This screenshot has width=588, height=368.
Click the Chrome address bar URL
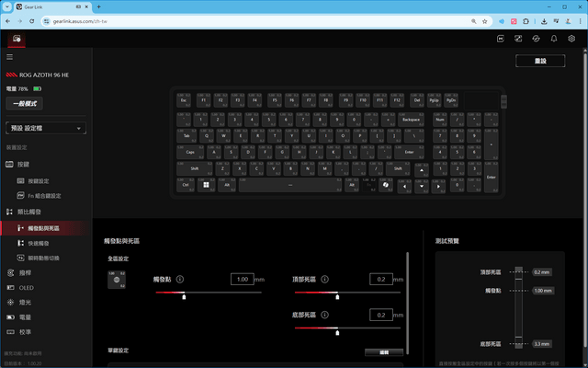80,21
